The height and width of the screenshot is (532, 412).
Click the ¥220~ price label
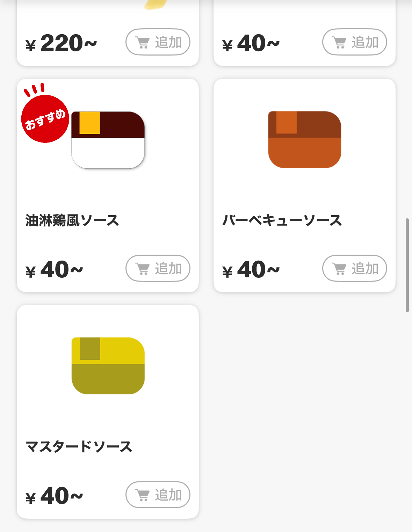click(61, 43)
